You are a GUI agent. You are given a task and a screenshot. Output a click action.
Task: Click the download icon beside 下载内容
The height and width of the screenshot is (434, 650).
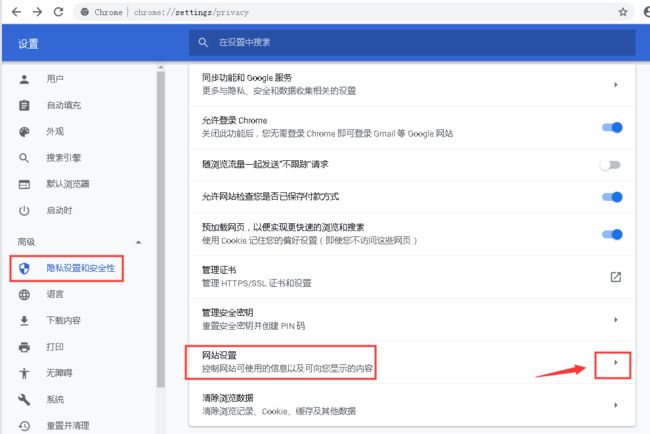[24, 320]
